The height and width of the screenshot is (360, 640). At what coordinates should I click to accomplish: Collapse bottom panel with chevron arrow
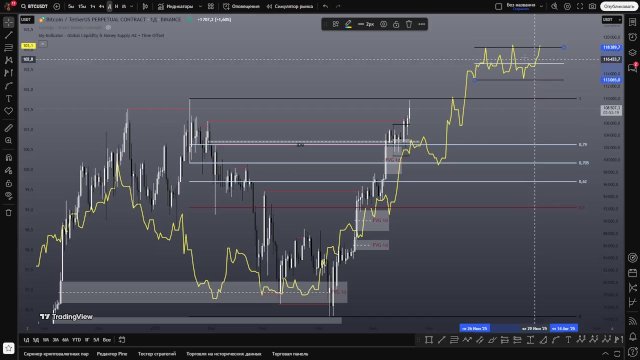605,354
